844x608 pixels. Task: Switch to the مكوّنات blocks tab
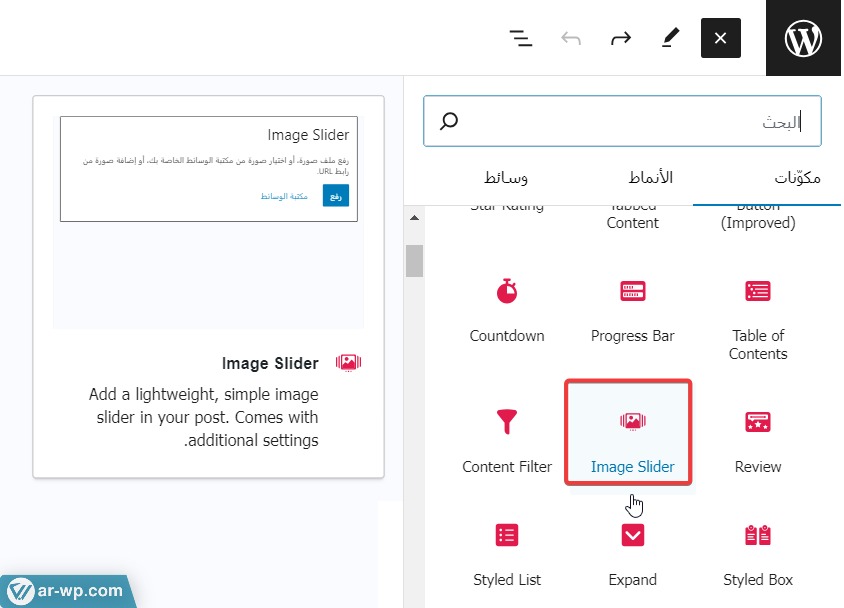tap(797, 178)
